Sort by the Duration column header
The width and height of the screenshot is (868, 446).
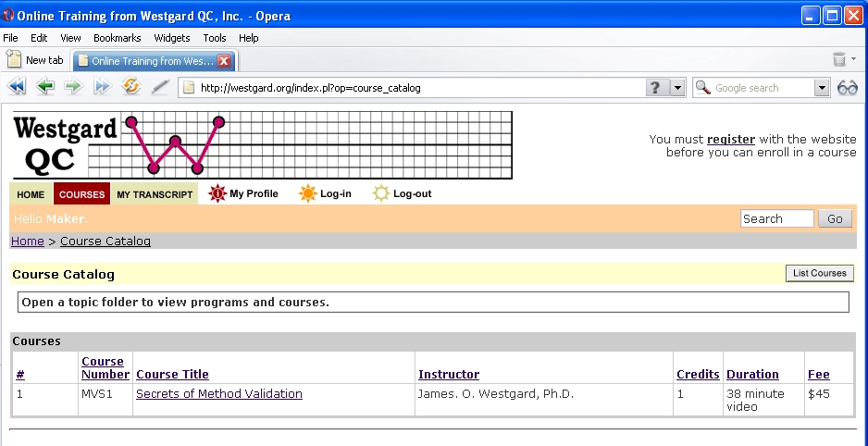752,375
